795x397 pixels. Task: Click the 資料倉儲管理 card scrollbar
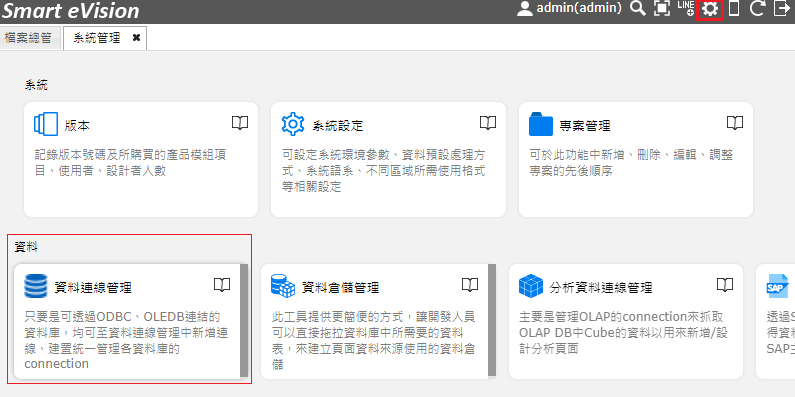(x=492, y=320)
